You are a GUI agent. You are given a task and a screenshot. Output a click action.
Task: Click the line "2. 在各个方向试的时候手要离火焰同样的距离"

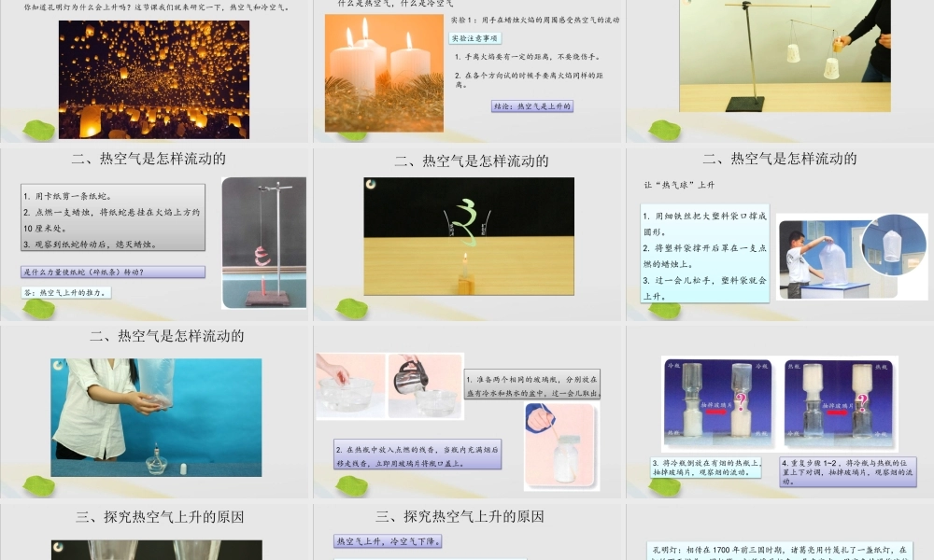[x=529, y=79]
